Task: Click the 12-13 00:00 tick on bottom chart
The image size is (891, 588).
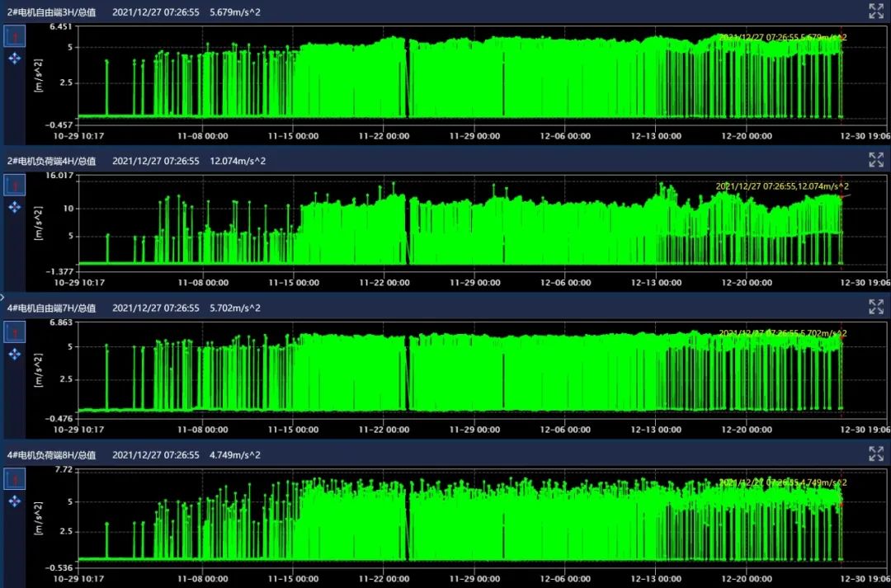Action: click(658, 578)
